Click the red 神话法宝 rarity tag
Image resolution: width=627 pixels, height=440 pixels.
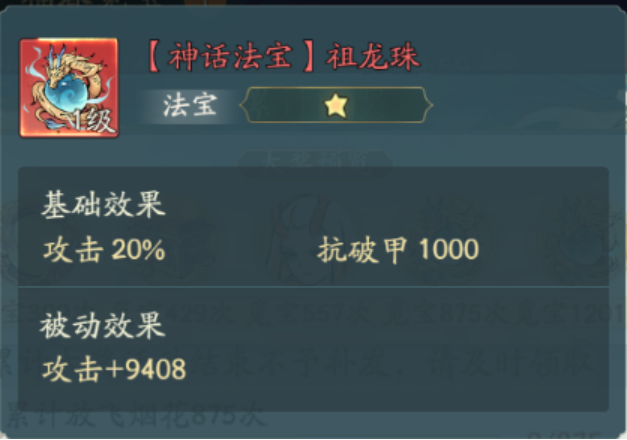click(230, 57)
